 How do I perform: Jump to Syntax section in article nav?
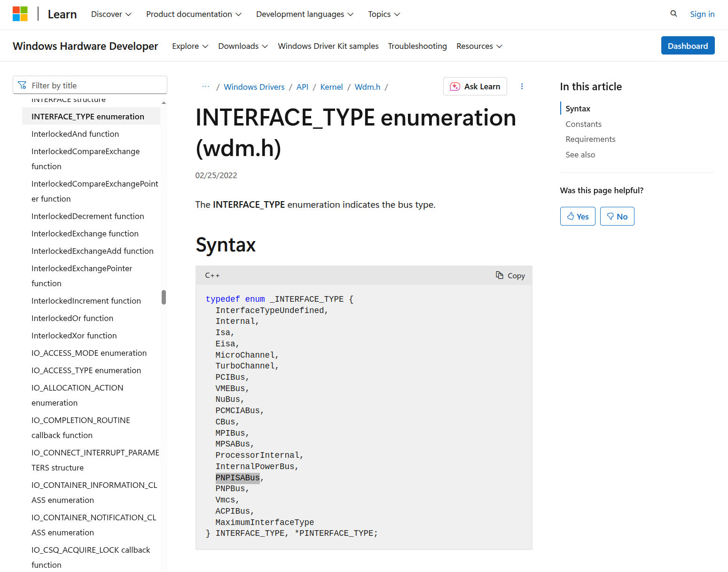tap(578, 109)
